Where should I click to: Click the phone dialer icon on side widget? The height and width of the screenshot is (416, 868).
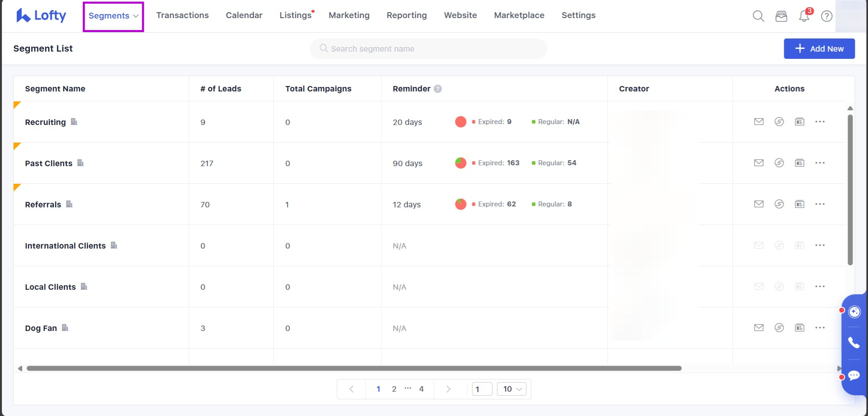(854, 343)
